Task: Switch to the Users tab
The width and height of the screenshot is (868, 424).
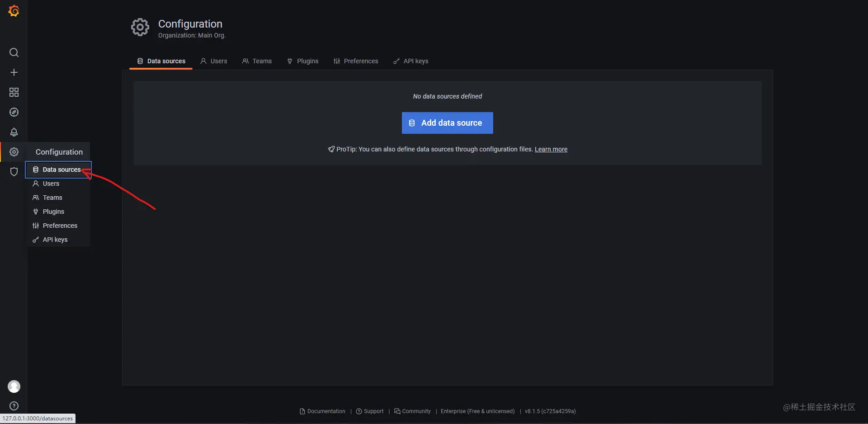Action: click(214, 61)
